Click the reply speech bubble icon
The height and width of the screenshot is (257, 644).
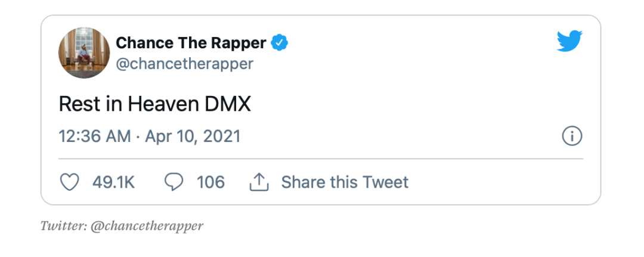[174, 182]
